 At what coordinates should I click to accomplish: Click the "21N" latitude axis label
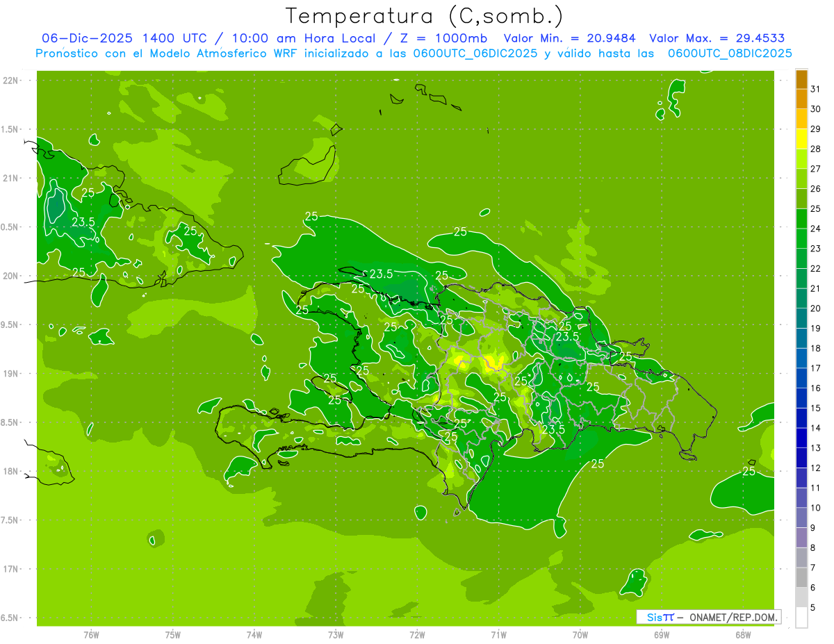pos(11,178)
